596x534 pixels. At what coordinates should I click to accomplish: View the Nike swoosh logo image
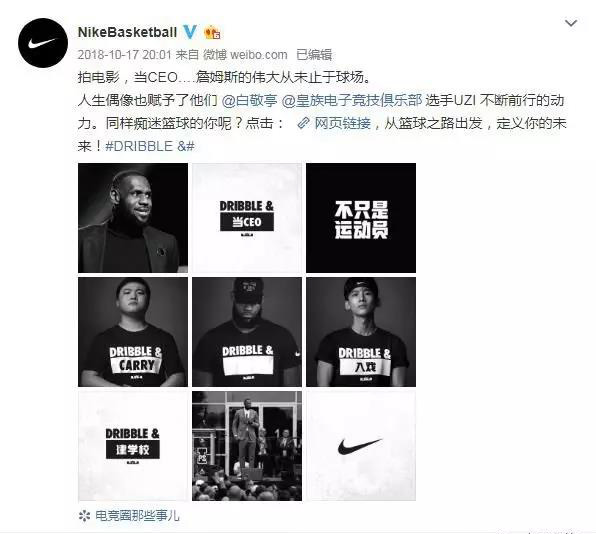coord(361,446)
